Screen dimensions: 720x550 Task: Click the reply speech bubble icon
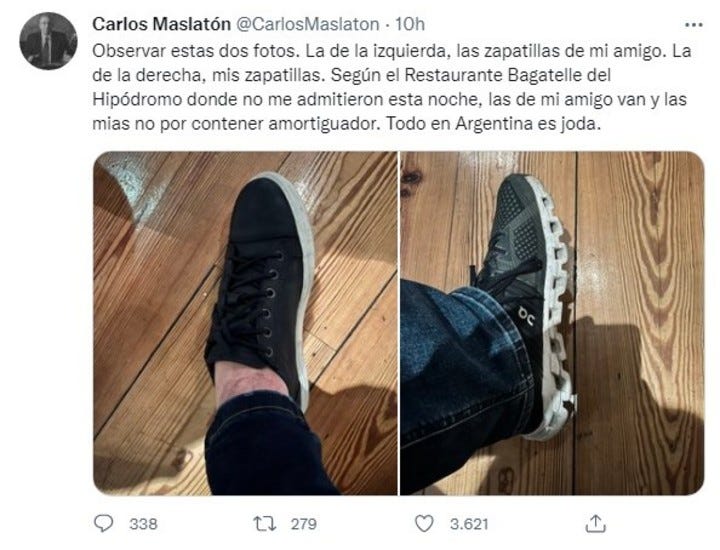(x=103, y=523)
